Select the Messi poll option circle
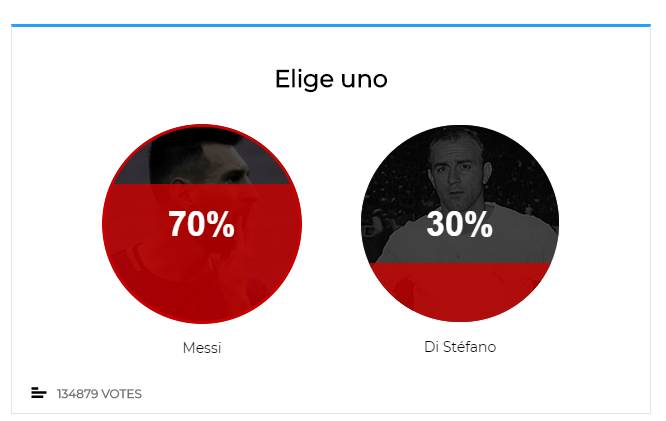The image size is (666, 421). [202, 224]
